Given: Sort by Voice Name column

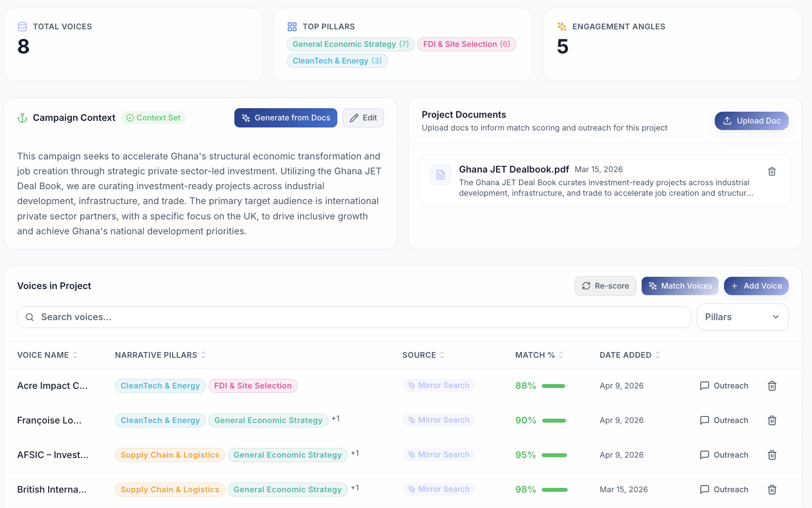Looking at the screenshot, I should click(47, 355).
